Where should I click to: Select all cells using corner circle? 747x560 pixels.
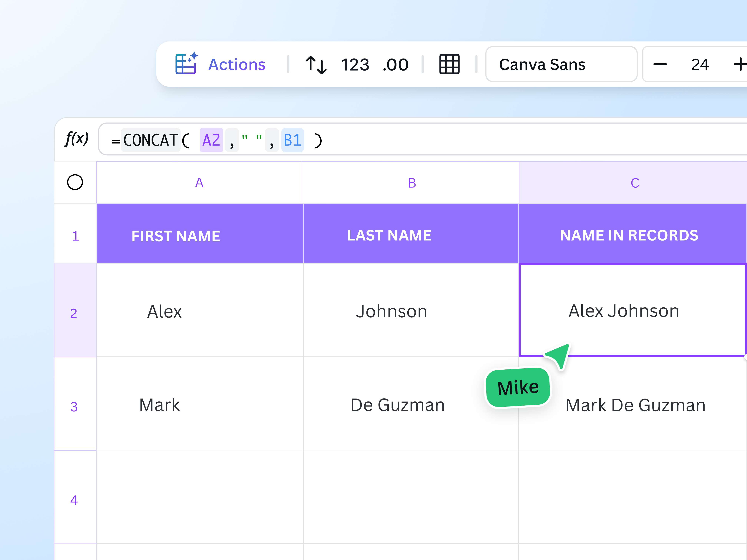click(75, 182)
